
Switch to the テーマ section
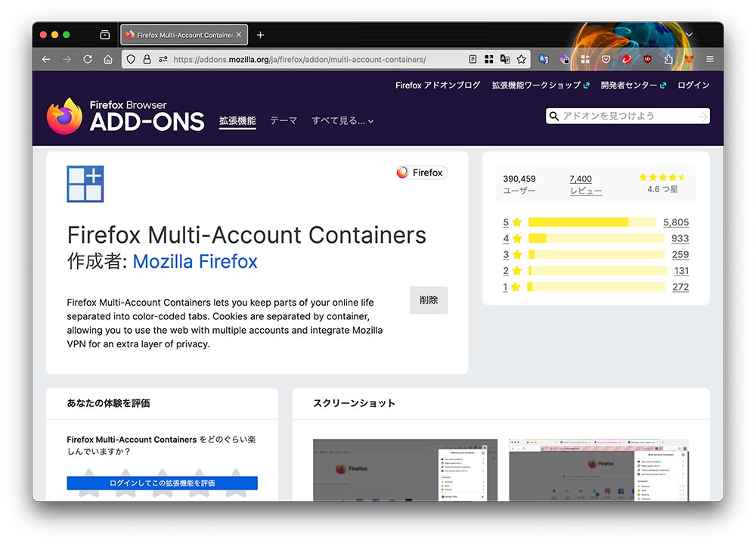(x=283, y=120)
